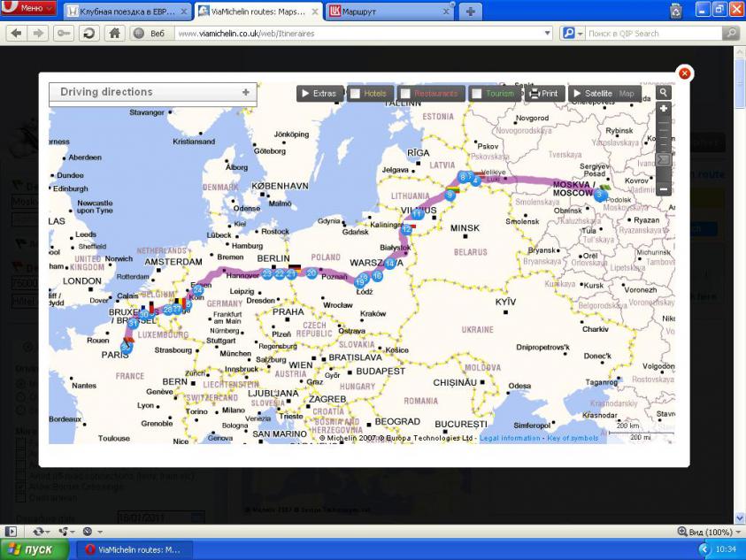Open a new tab with plus button
This screenshot has width=746, height=560.
point(470,12)
